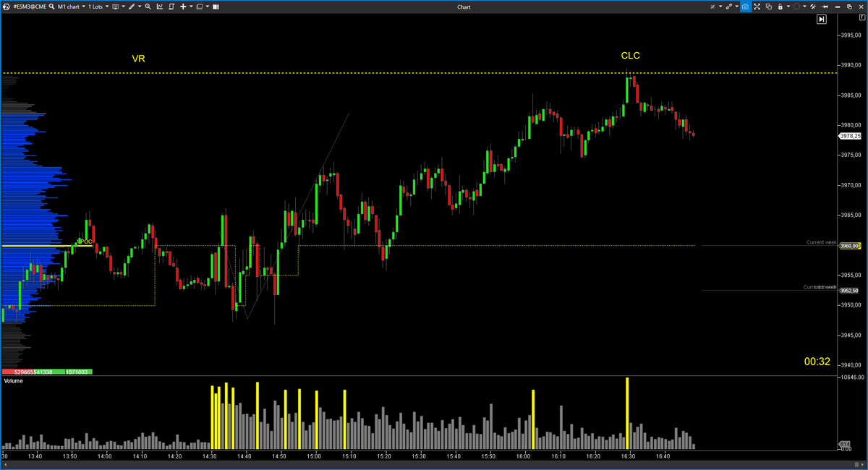The width and height of the screenshot is (868, 470).
Task: Click the VR chart label
Action: pyautogui.click(x=138, y=59)
